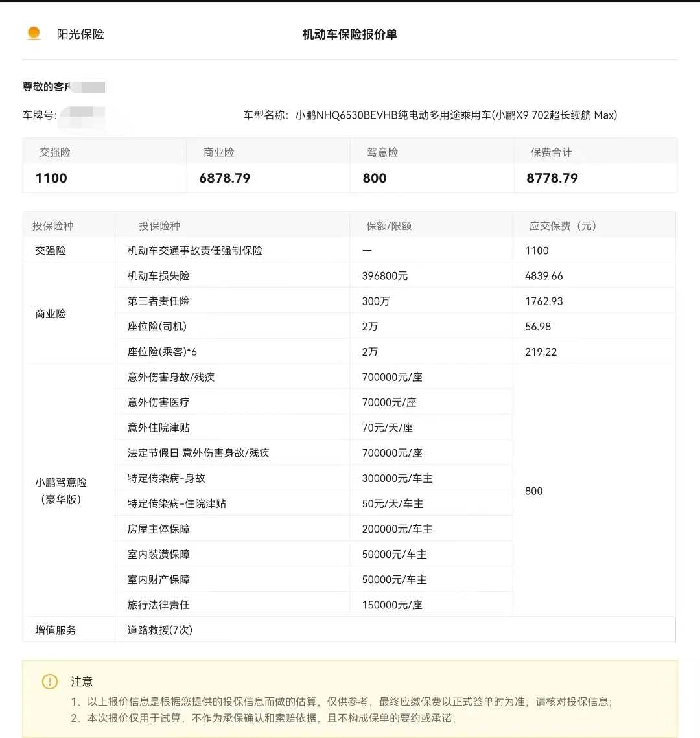Screen dimensions: 700x738
Task: Select the 法定节假日 意外伤害身故/残疾 item
Action: coord(198,454)
